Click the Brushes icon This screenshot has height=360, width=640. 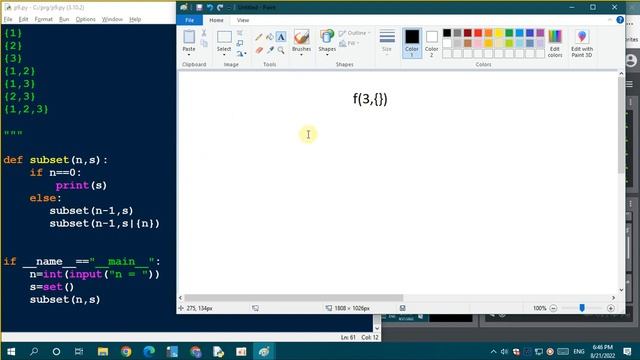click(x=302, y=37)
